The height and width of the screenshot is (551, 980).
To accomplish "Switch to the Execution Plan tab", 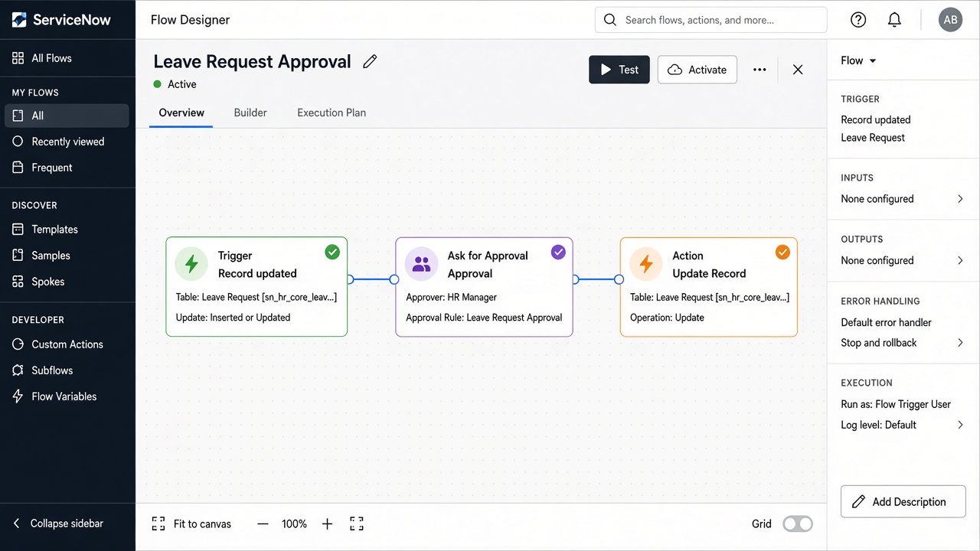I will pyautogui.click(x=332, y=112).
